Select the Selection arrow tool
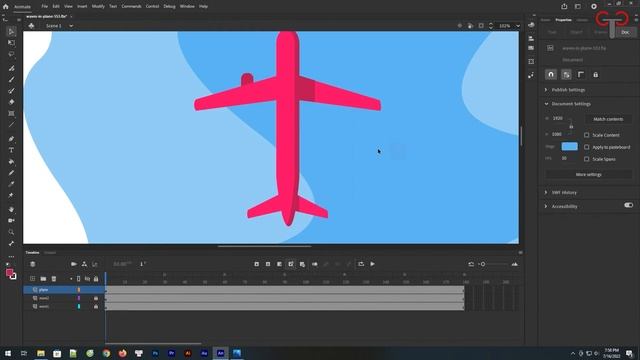 [11, 31]
